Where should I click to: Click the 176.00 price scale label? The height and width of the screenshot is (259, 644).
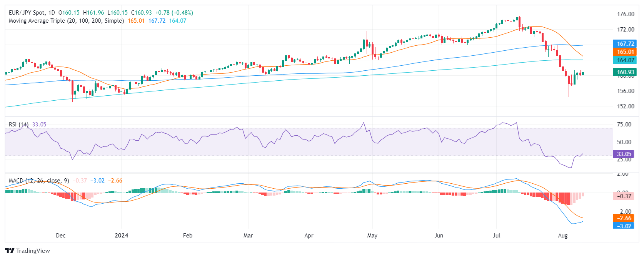click(626, 14)
